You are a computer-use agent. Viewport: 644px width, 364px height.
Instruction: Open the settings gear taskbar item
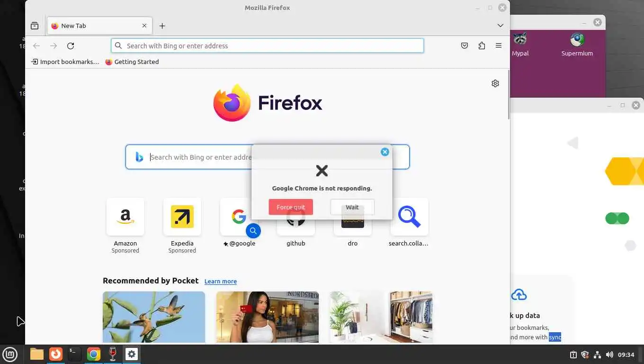coord(132,354)
